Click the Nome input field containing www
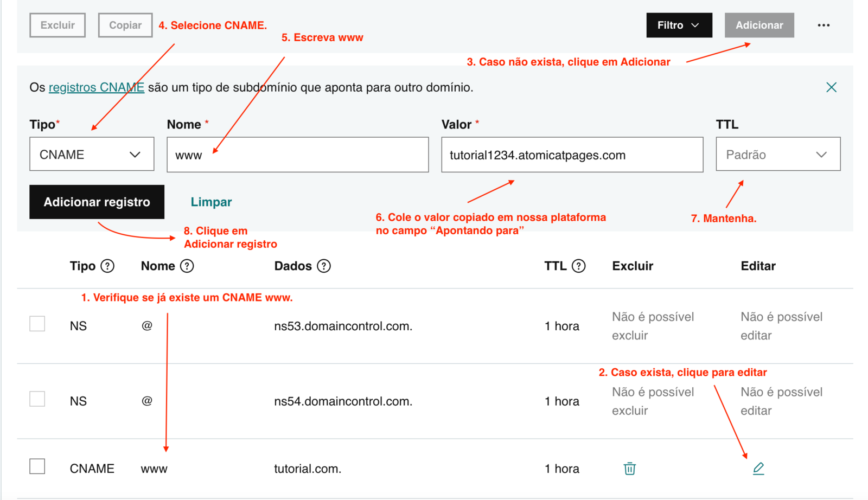 click(x=298, y=155)
